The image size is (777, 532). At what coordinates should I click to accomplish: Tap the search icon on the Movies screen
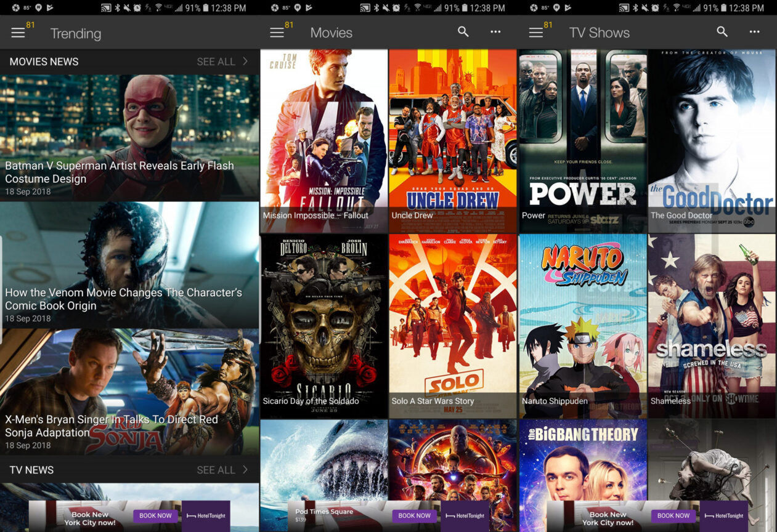coord(463,32)
